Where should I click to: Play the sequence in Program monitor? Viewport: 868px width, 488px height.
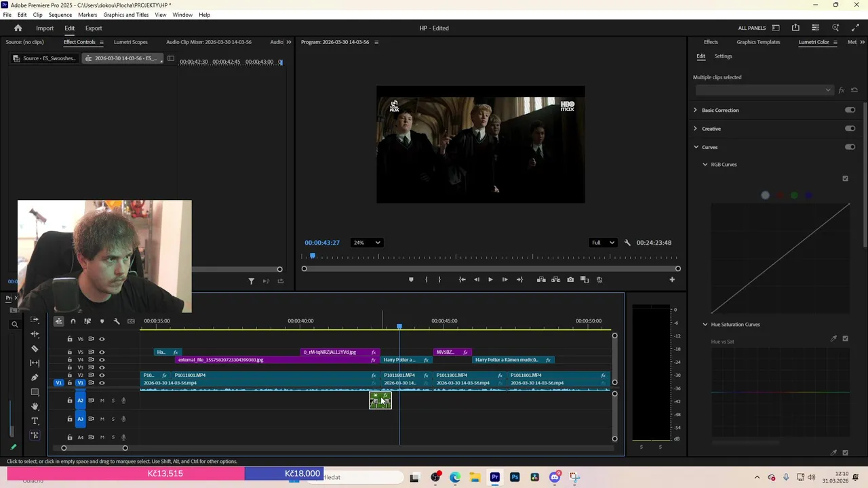490,279
